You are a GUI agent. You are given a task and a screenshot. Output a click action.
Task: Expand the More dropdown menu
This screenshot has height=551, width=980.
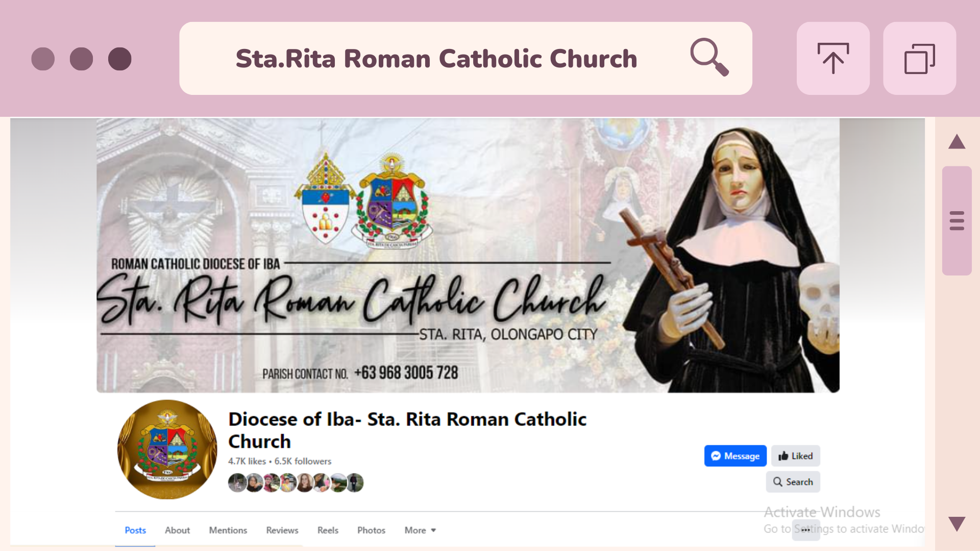(x=420, y=530)
